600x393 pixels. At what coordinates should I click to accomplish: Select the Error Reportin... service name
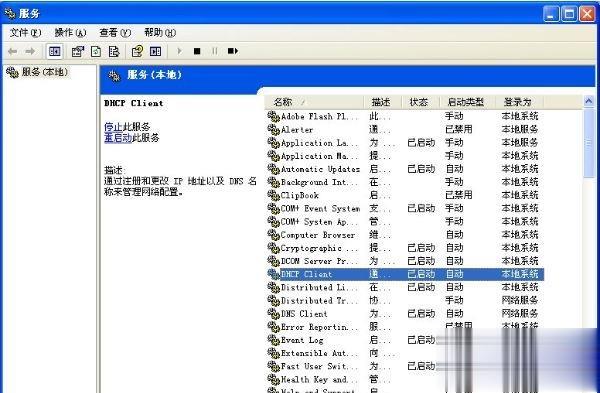coord(319,327)
